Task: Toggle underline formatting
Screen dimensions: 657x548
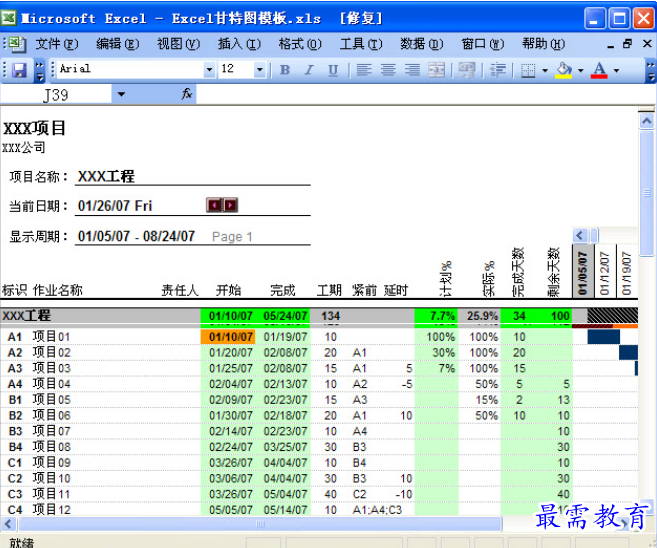Action: pos(333,70)
